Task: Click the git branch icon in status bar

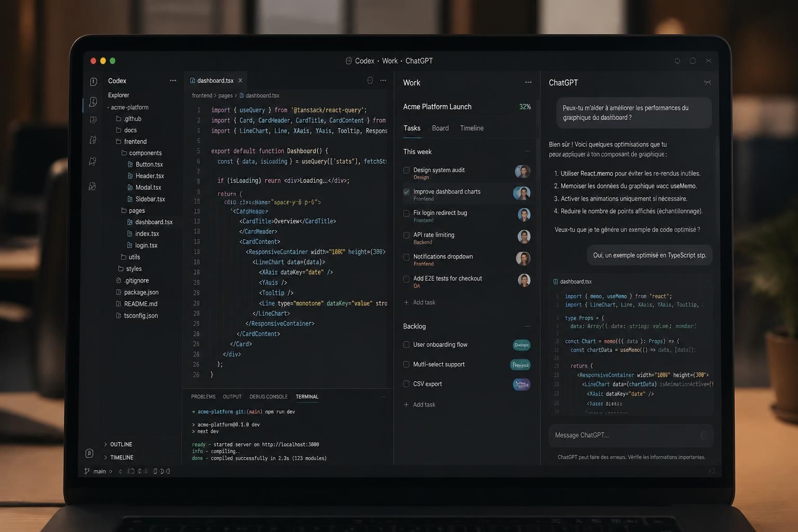Action: click(x=87, y=471)
